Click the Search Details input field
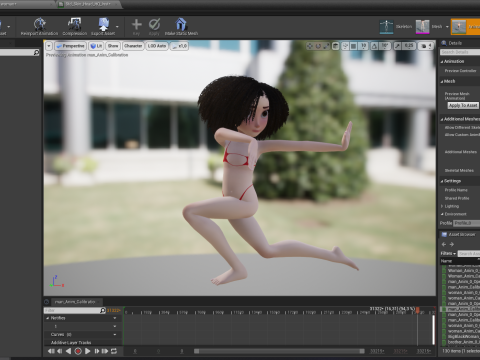 pyautogui.click(x=460, y=52)
